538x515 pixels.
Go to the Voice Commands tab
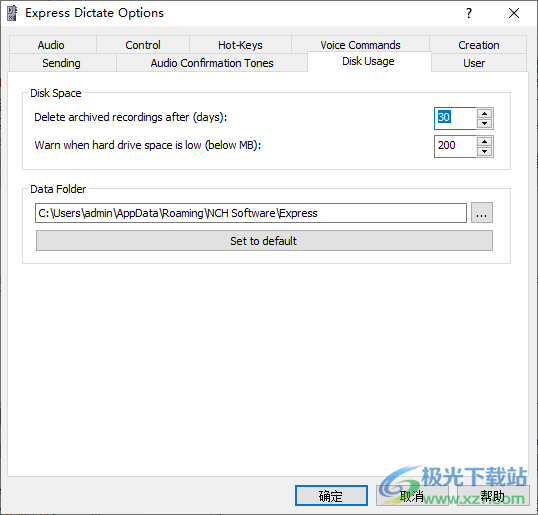pos(360,45)
